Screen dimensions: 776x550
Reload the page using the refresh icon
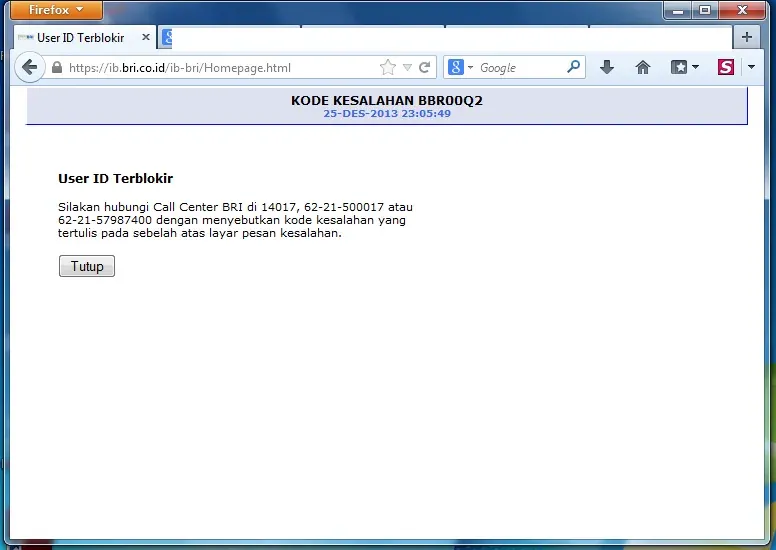click(425, 67)
